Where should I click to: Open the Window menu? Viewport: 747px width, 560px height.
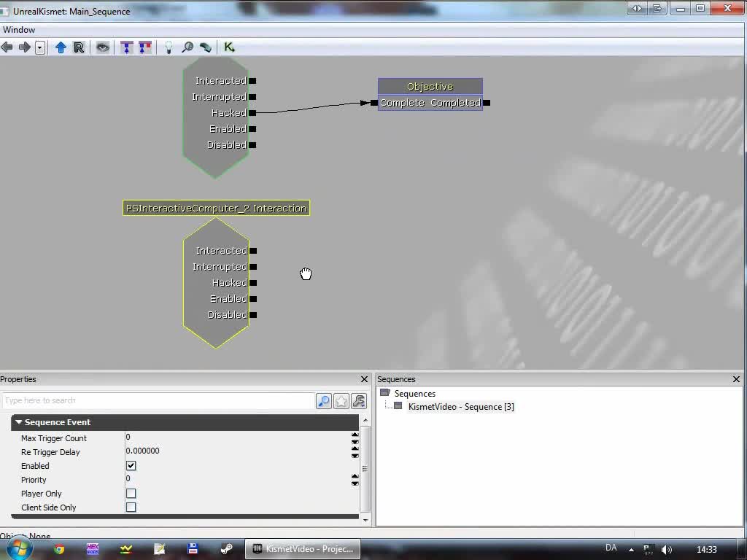pos(19,29)
